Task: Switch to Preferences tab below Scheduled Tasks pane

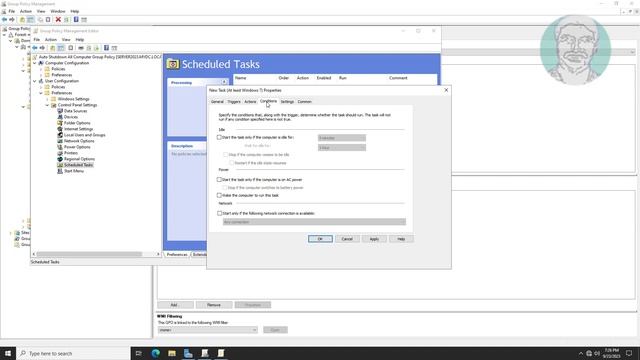Action: point(177,255)
